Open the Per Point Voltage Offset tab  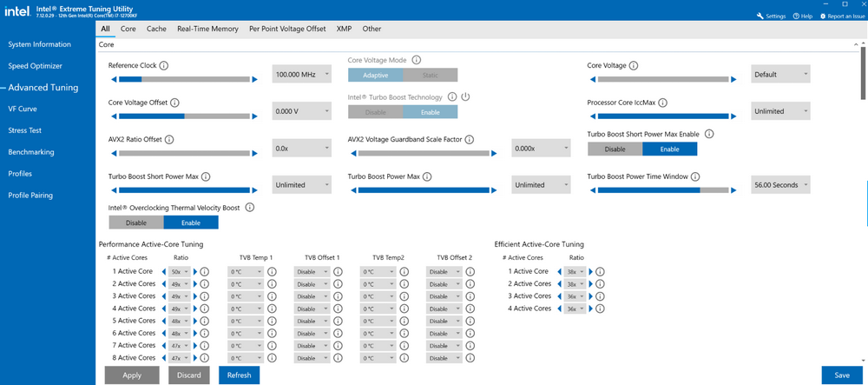287,29
